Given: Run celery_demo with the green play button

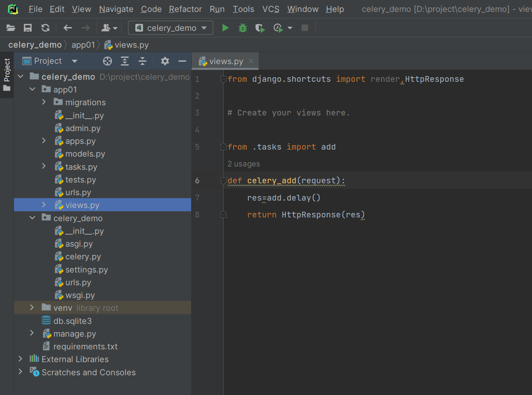Looking at the screenshot, I should coord(225,28).
